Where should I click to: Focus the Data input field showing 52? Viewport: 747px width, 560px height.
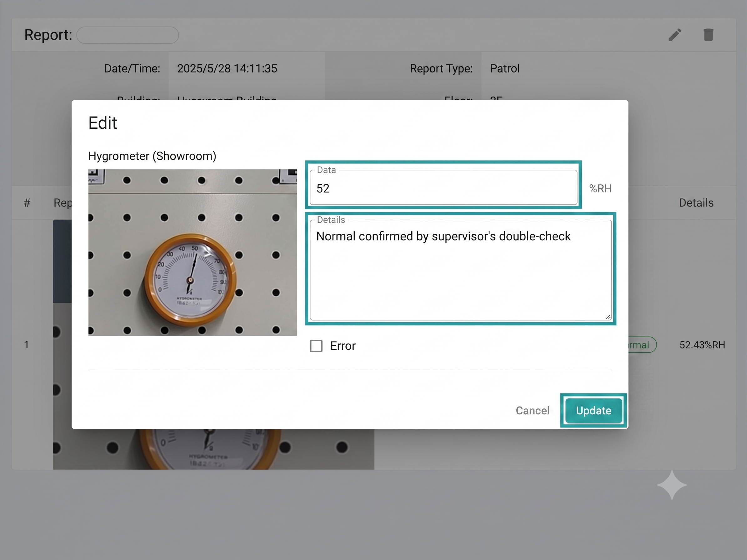[444, 187]
